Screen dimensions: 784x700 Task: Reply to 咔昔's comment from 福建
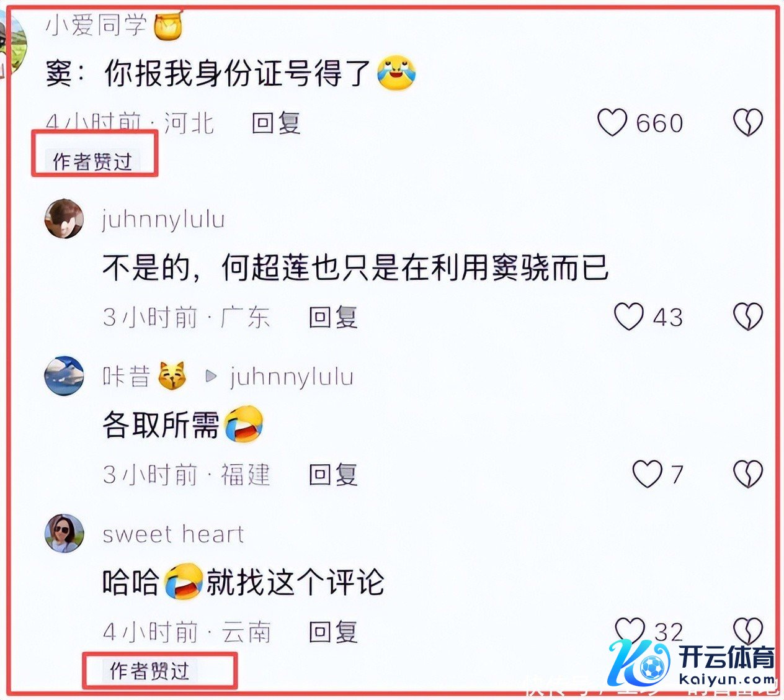[333, 475]
